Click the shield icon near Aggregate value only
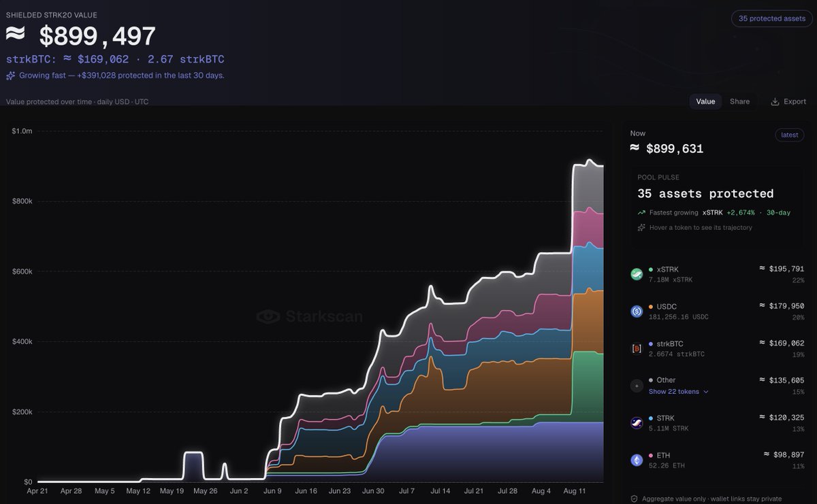The width and height of the screenshot is (817, 504). point(634,499)
